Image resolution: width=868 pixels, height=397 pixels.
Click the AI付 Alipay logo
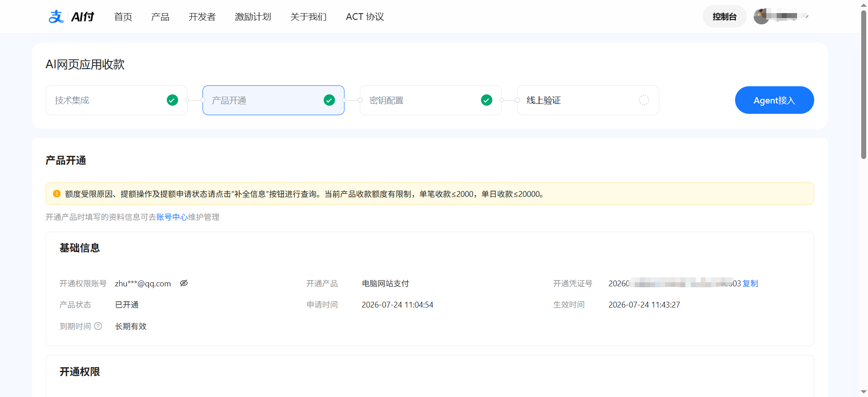(x=71, y=17)
